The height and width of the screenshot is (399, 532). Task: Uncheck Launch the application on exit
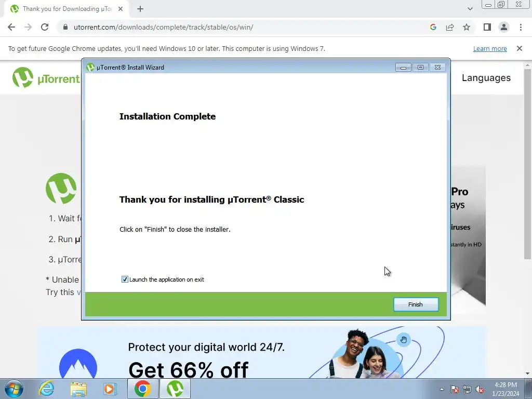[x=125, y=279]
